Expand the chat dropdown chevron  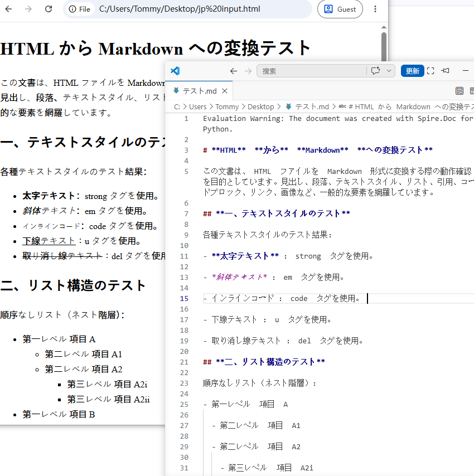(x=389, y=71)
